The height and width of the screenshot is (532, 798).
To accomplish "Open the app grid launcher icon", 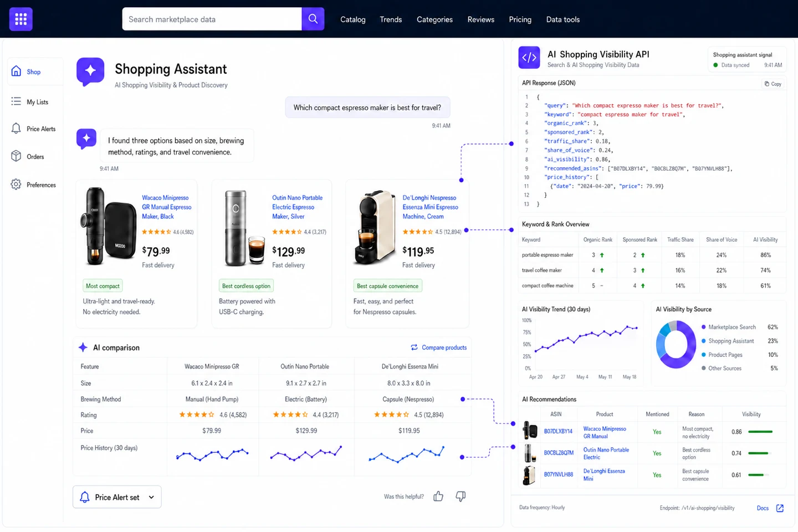I will (x=21, y=19).
